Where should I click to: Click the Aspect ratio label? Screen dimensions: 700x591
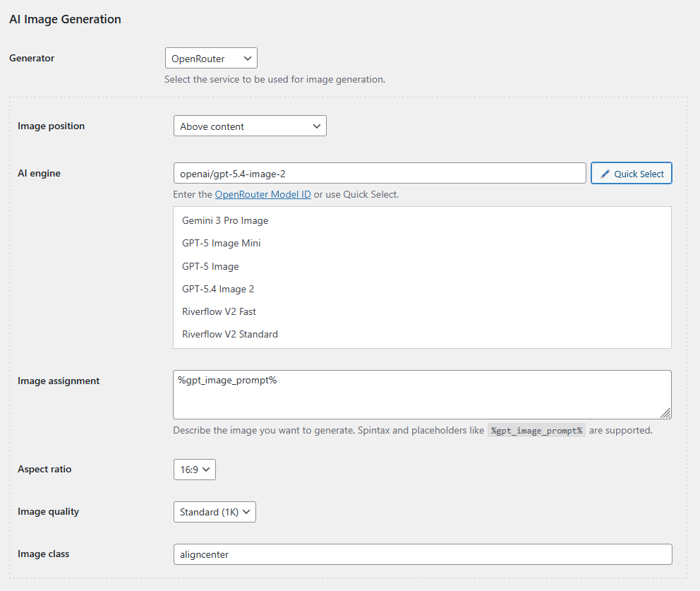(44, 469)
